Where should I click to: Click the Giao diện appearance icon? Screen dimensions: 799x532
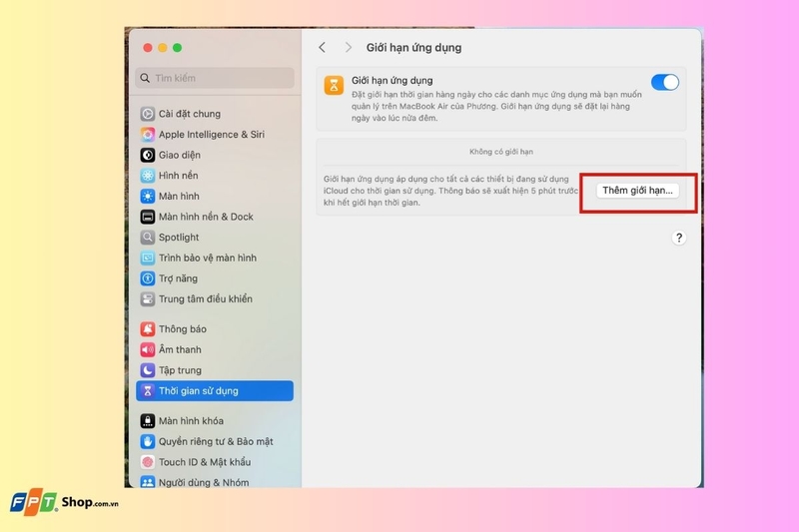click(x=147, y=155)
